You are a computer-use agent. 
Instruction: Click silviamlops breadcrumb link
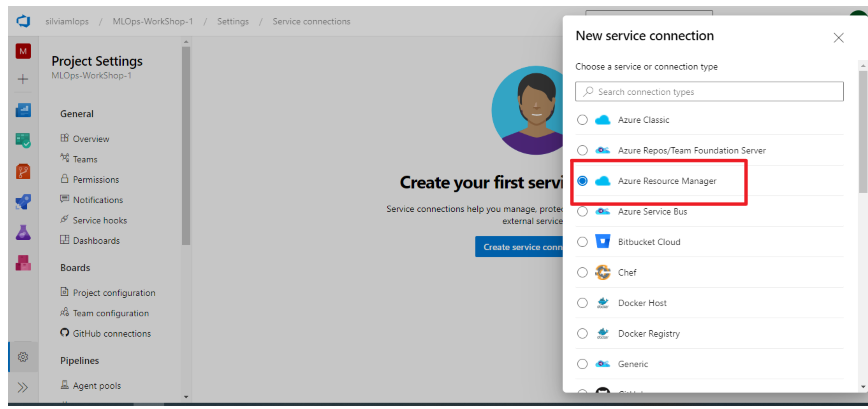click(x=67, y=22)
